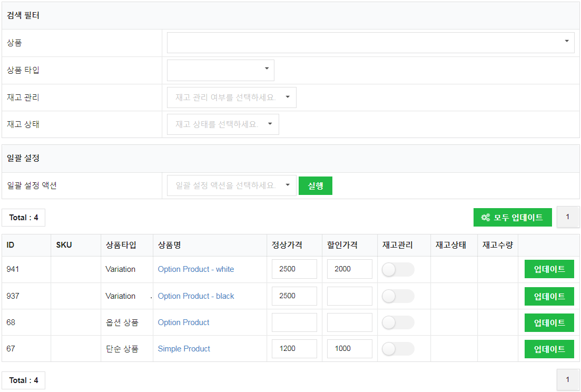Enable 재고관리 switch for Option Product - black
The width and height of the screenshot is (581, 392).
pos(398,296)
